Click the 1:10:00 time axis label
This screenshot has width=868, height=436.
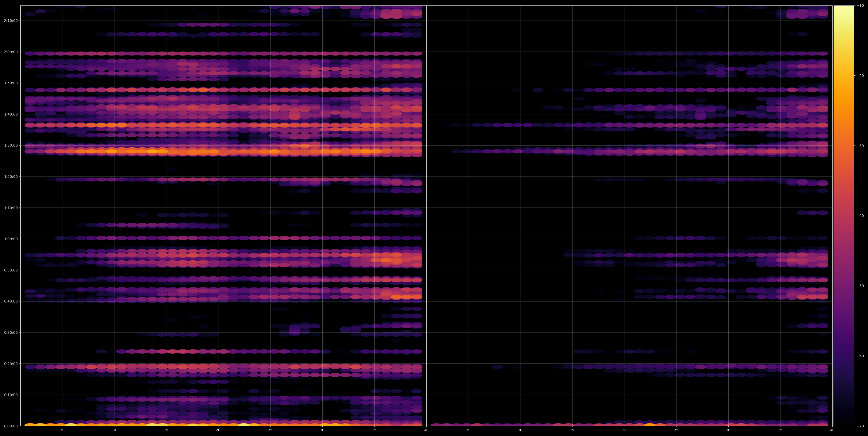click(11, 208)
